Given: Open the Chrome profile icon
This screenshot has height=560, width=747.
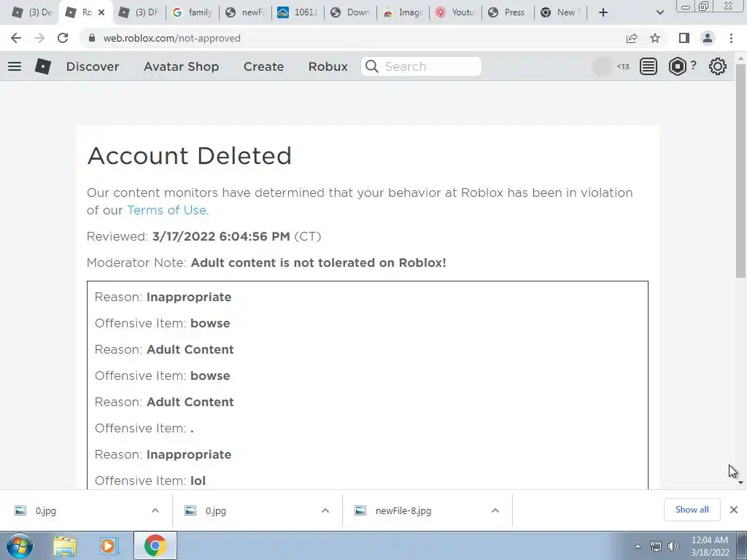Looking at the screenshot, I should pos(708,38).
